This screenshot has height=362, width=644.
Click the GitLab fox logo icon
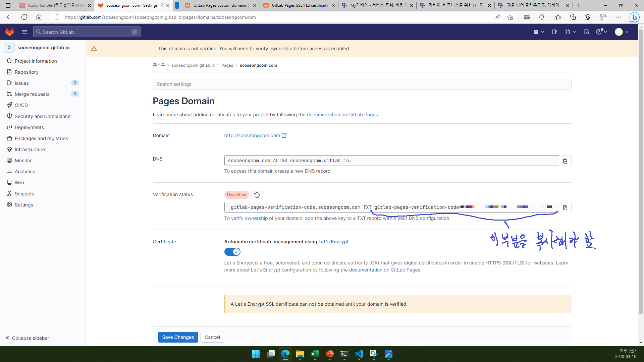(10, 32)
